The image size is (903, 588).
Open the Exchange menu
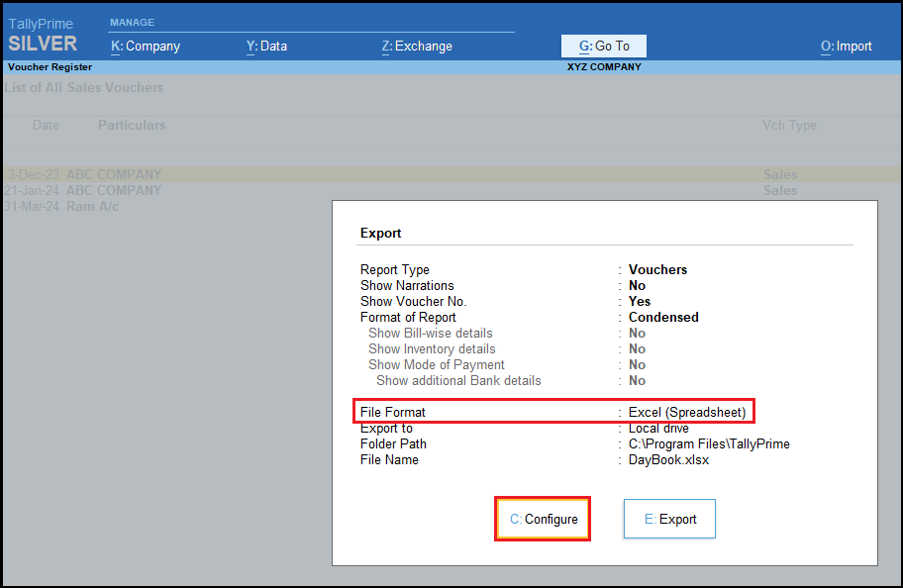pos(417,46)
